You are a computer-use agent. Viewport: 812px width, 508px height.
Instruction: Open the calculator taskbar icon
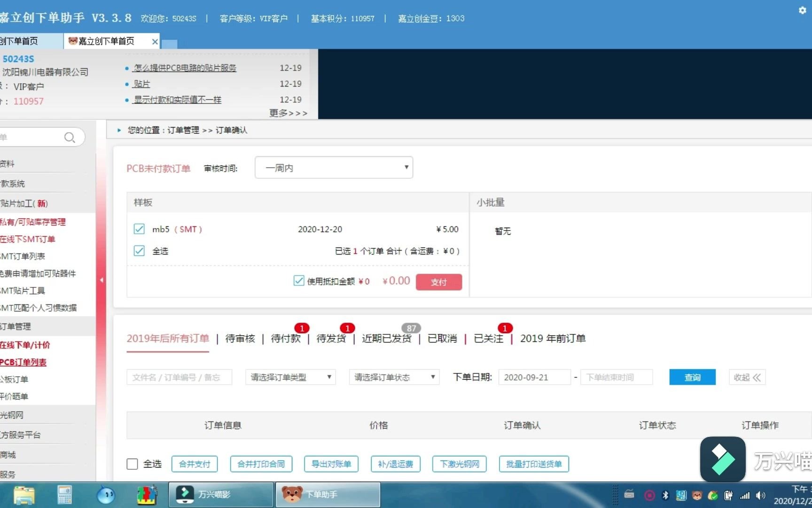point(64,495)
